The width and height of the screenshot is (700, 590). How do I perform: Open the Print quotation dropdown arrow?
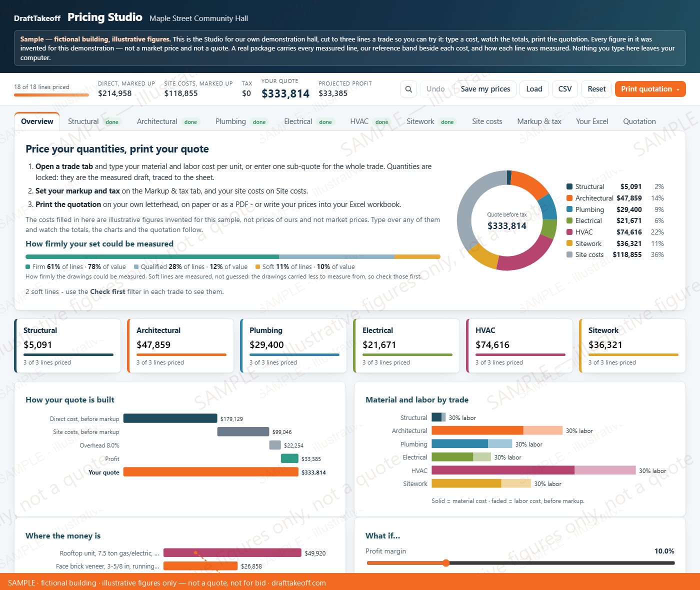click(x=678, y=89)
